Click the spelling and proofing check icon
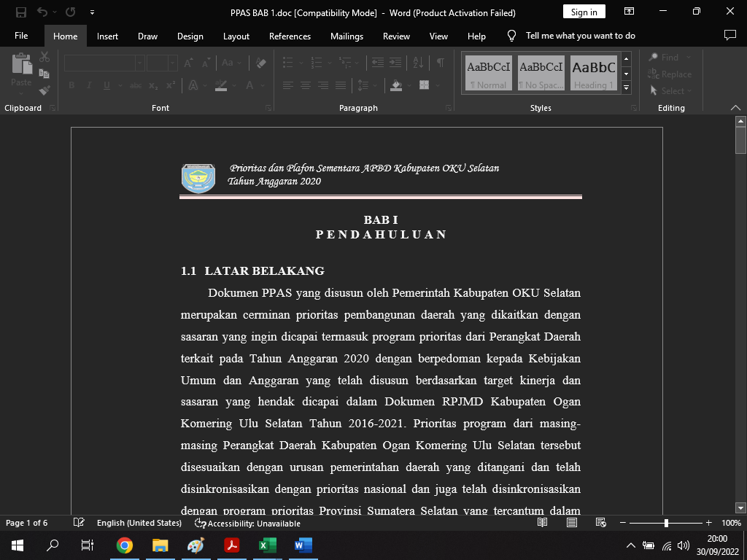 80,523
